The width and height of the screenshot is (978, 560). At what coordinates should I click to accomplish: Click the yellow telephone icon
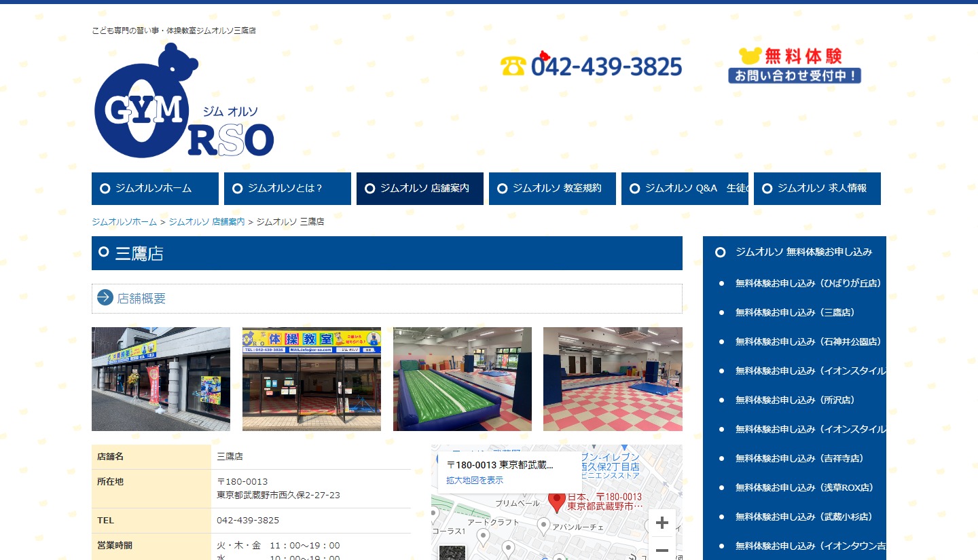click(513, 66)
